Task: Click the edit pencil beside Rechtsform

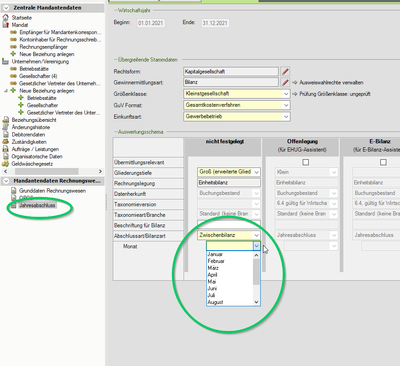Action: point(285,72)
